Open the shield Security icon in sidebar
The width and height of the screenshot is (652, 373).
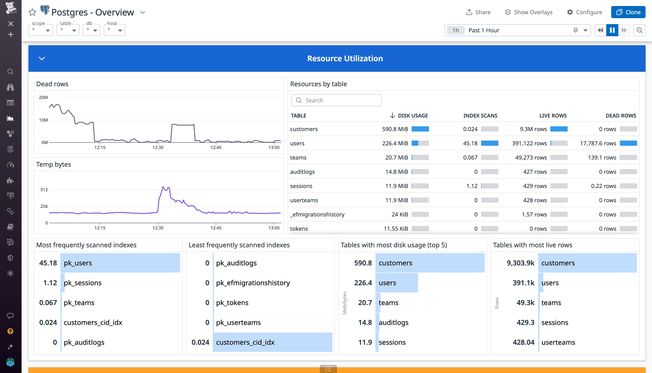pyautogui.click(x=10, y=258)
